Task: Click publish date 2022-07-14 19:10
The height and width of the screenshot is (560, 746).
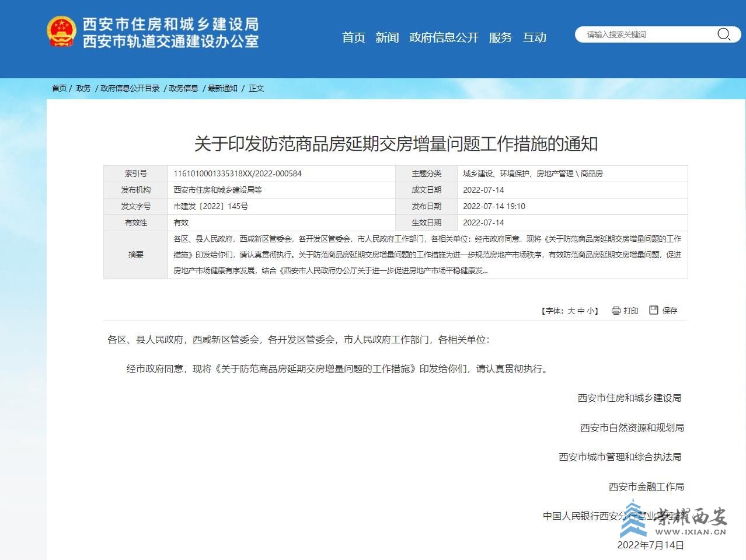Action: click(494, 206)
